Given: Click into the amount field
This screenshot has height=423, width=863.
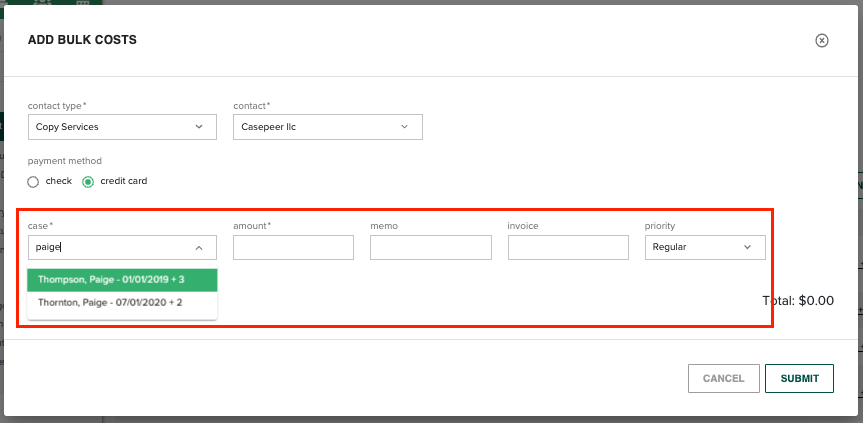Looking at the screenshot, I should pyautogui.click(x=293, y=248).
